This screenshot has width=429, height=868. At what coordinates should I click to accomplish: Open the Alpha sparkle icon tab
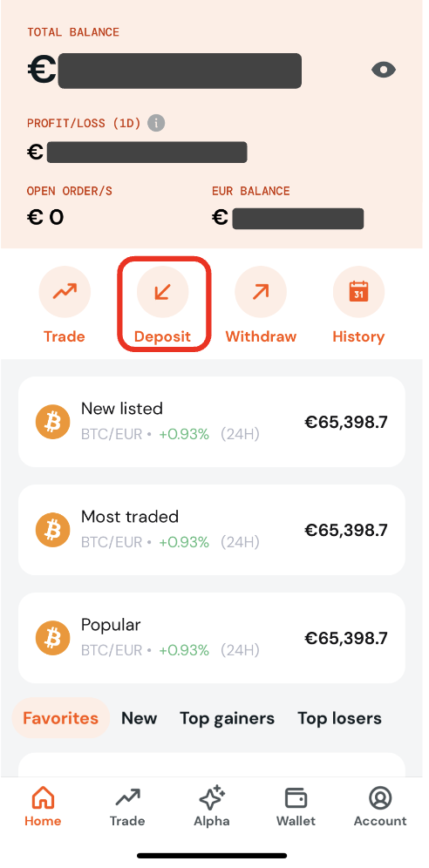point(212,806)
